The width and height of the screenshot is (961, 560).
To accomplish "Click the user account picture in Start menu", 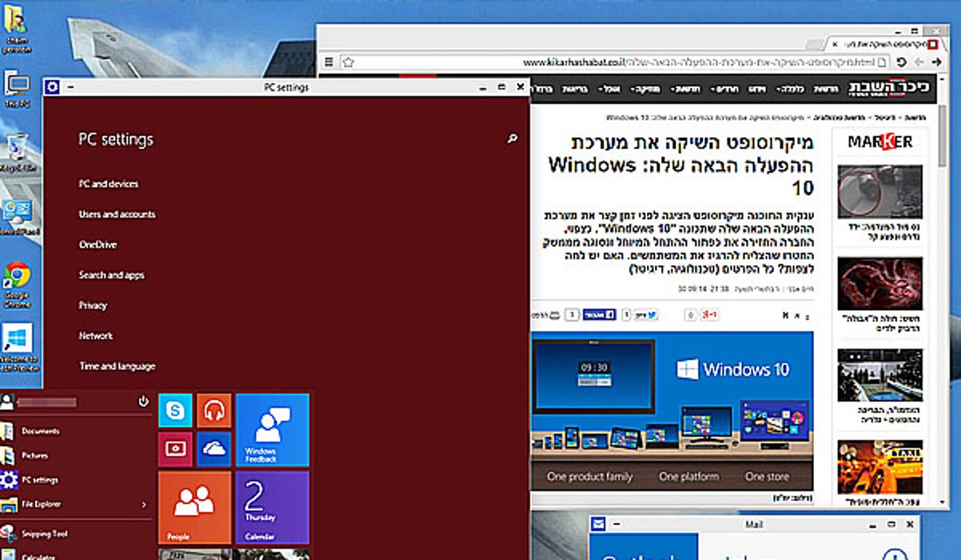I will tap(7, 401).
